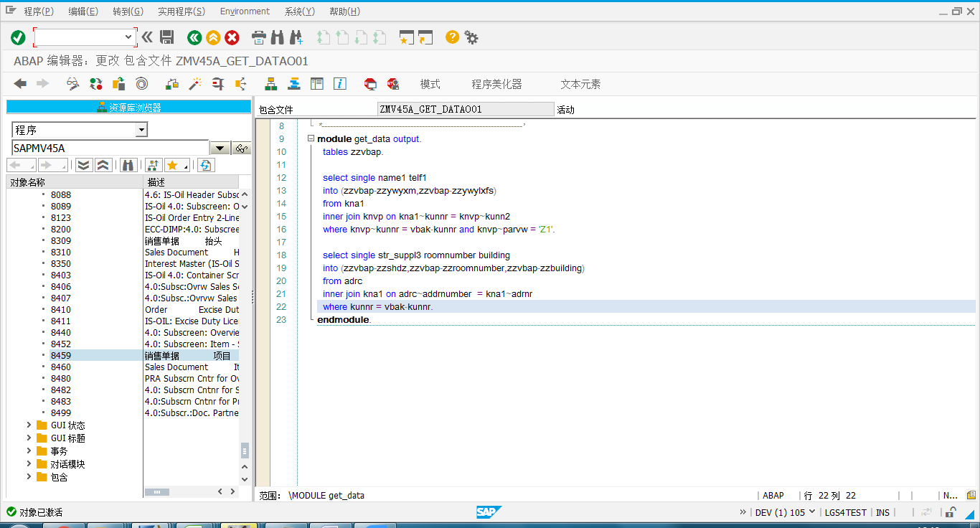This screenshot has width=980, height=528.
Task: Click the SAPMV45A program name field
Action: [110, 148]
